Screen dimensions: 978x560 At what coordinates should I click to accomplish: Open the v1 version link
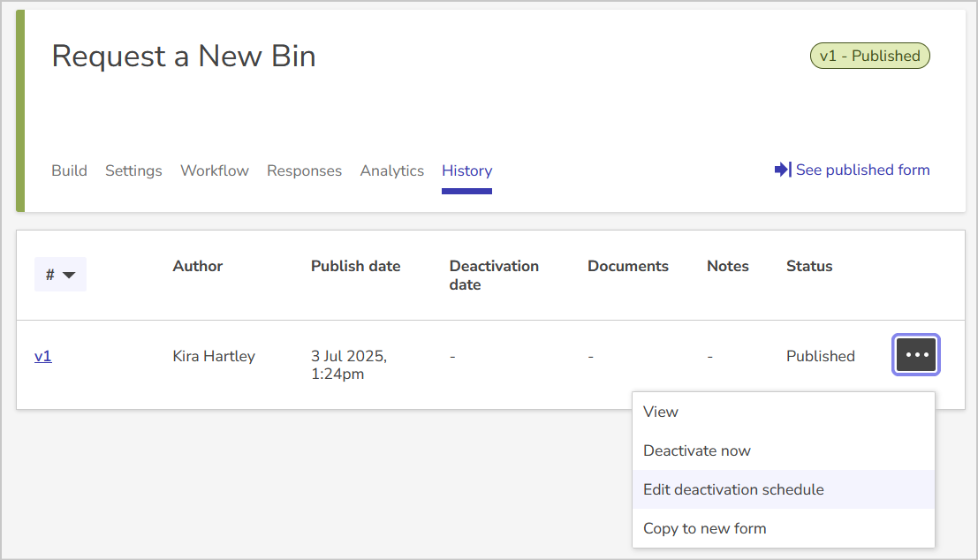click(43, 356)
